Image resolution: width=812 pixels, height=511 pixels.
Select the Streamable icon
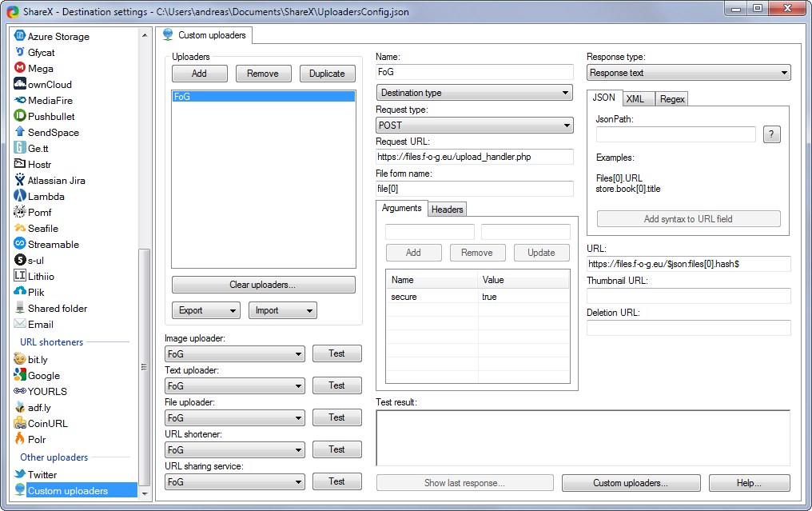(20, 244)
